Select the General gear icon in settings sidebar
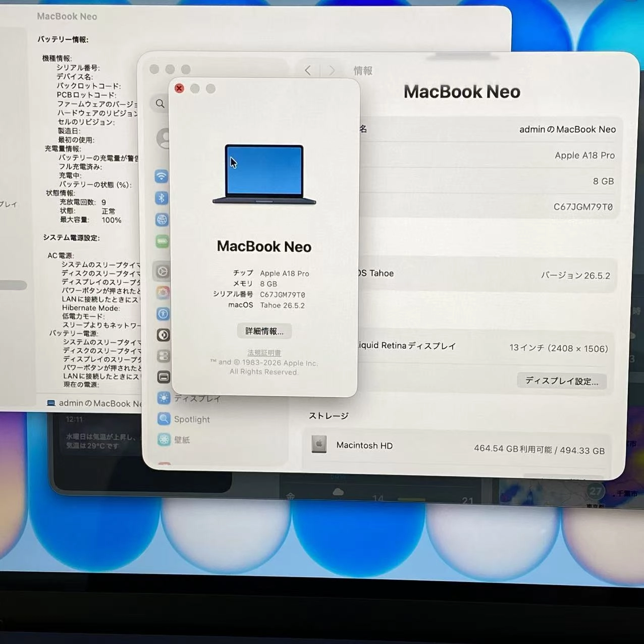 (163, 272)
